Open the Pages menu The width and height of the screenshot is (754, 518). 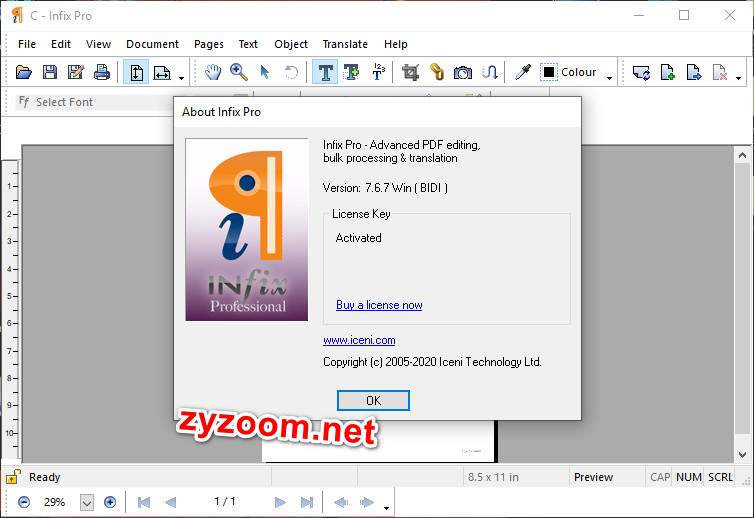pyautogui.click(x=209, y=44)
